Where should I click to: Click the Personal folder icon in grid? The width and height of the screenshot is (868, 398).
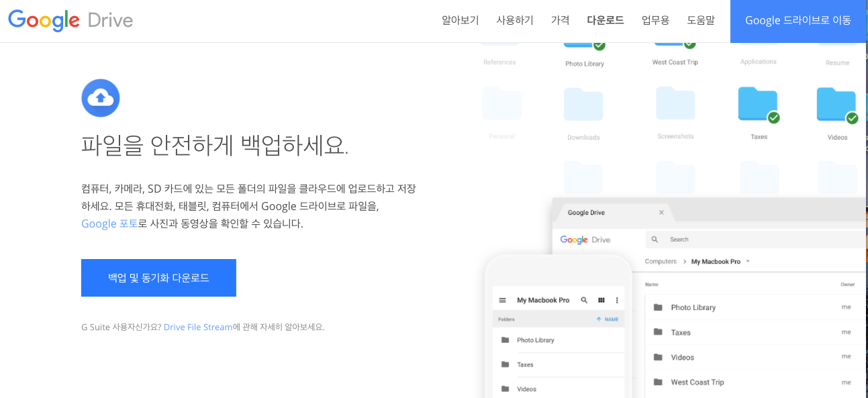coord(501,104)
